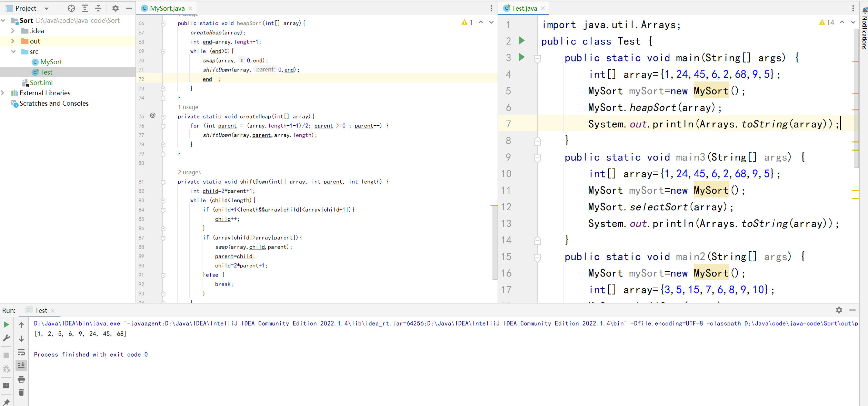
Task: Expand the out folder in project tree
Action: click(13, 41)
